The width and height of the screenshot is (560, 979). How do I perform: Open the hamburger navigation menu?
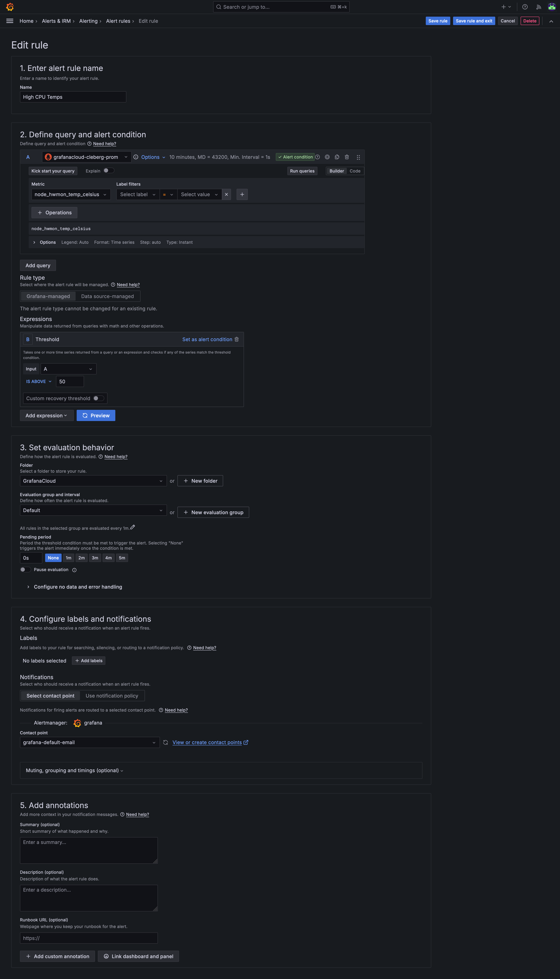click(10, 21)
